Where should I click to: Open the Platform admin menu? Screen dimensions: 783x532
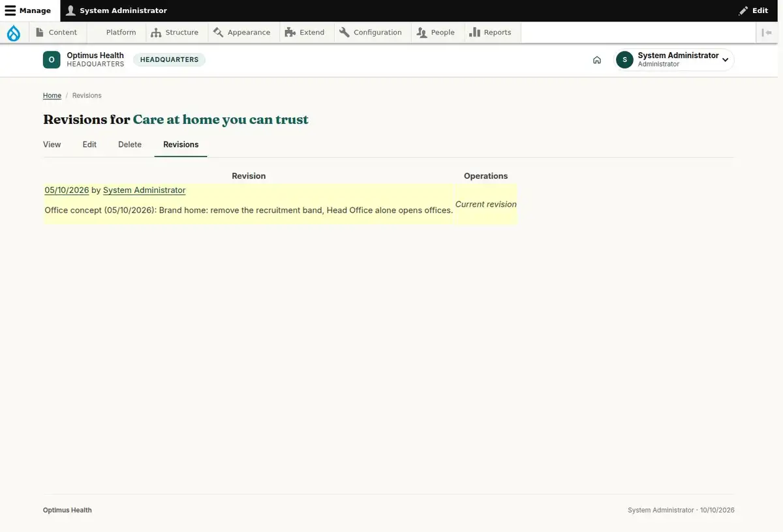(x=116, y=33)
